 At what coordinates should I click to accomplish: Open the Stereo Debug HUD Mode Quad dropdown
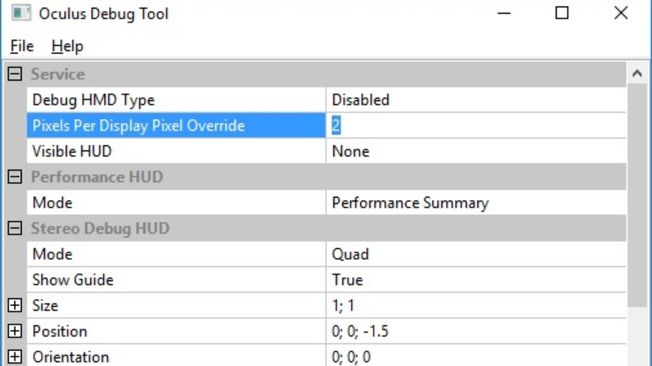(476, 254)
